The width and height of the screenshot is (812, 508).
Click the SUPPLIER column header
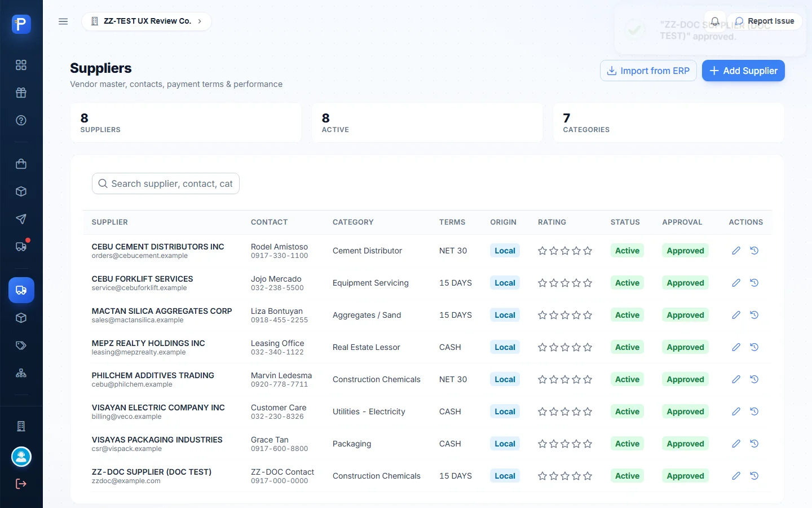click(x=110, y=222)
